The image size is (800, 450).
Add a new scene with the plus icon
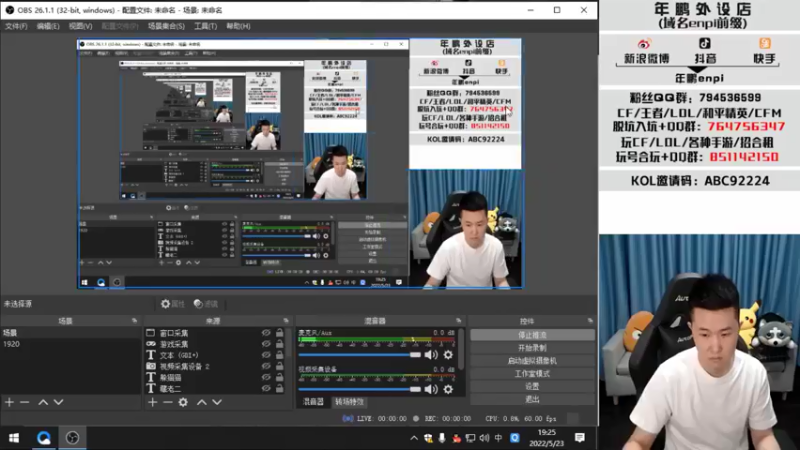(9, 402)
